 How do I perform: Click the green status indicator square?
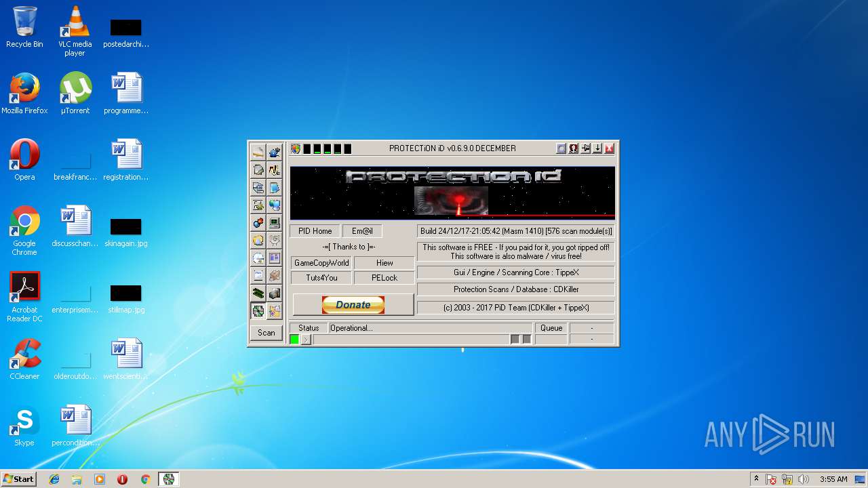click(294, 339)
